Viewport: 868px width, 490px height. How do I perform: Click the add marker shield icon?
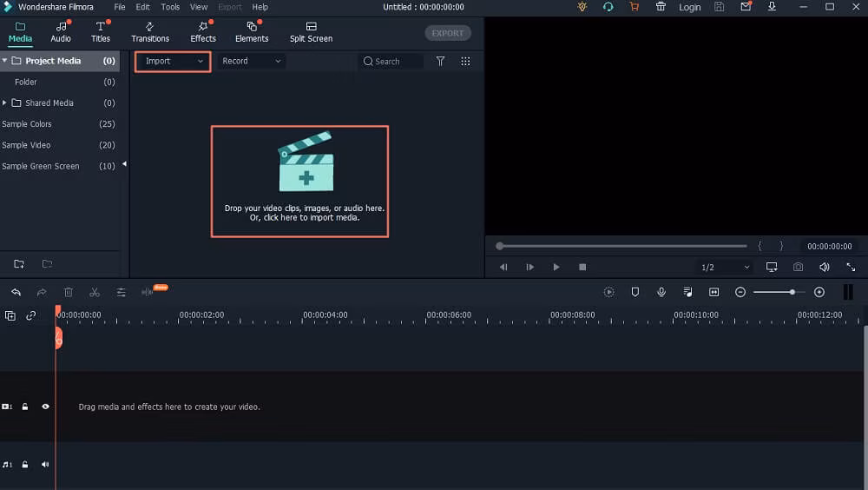pos(635,293)
